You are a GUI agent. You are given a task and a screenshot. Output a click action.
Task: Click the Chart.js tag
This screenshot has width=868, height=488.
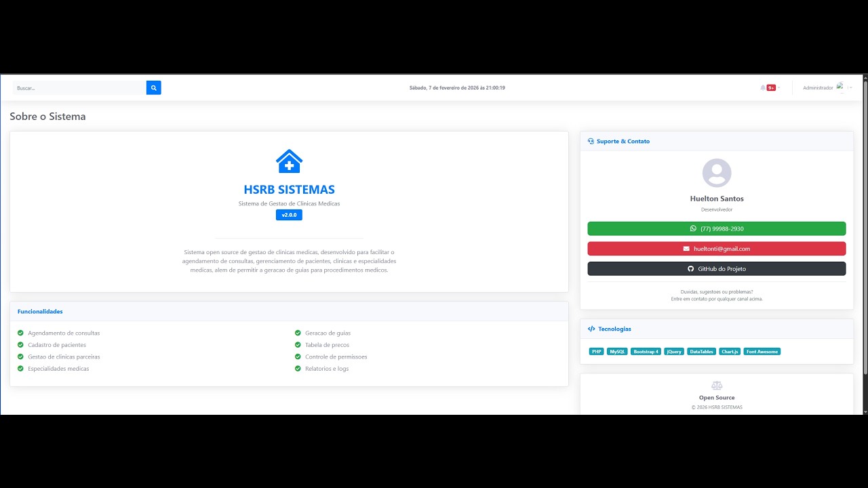(x=730, y=352)
